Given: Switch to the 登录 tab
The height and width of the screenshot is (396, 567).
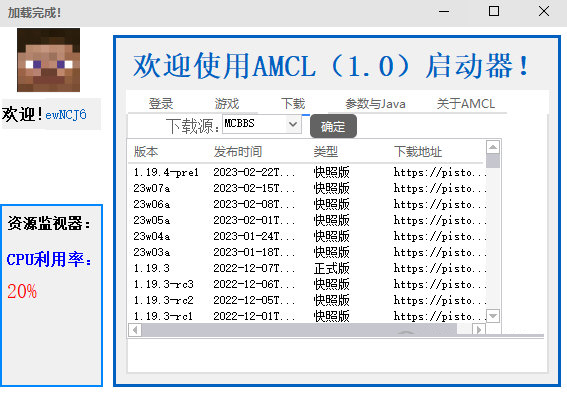Looking at the screenshot, I should click(x=161, y=104).
